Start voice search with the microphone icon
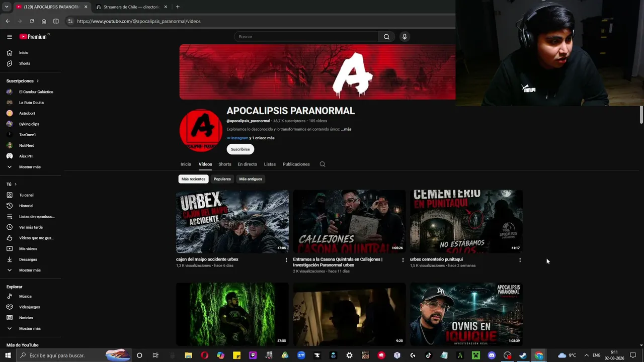Image resolution: width=644 pixels, height=362 pixels. click(x=405, y=37)
